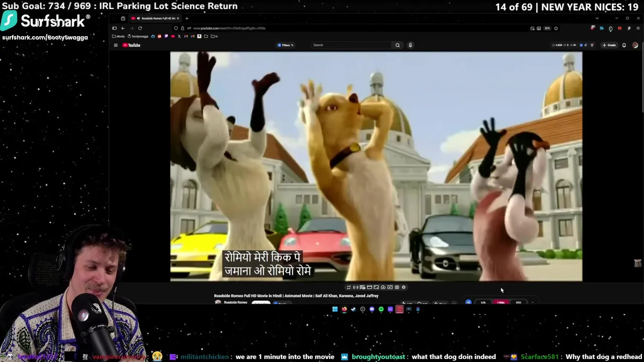
Task: Open the red camera extension icon
Action: point(619,28)
